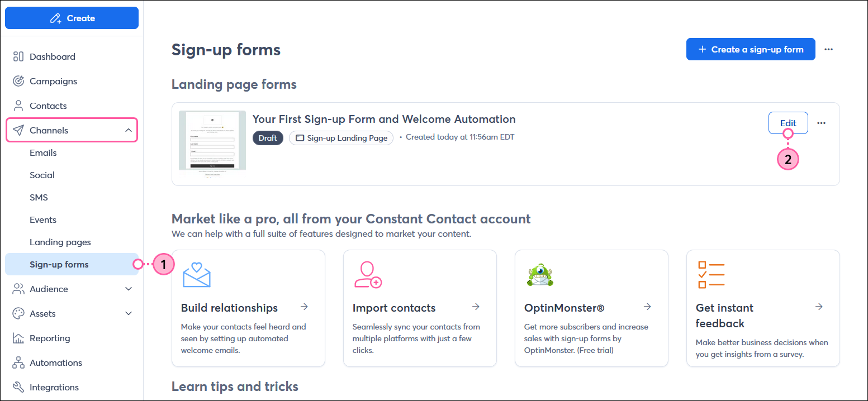Open the ellipsis menu beside Create a sign-up form
Image resolution: width=868 pixels, height=401 pixels.
tap(828, 49)
